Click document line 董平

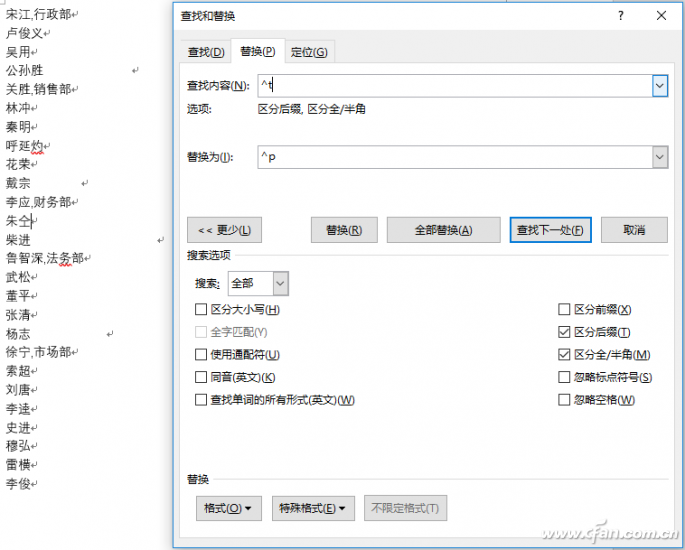pyautogui.click(x=18, y=296)
